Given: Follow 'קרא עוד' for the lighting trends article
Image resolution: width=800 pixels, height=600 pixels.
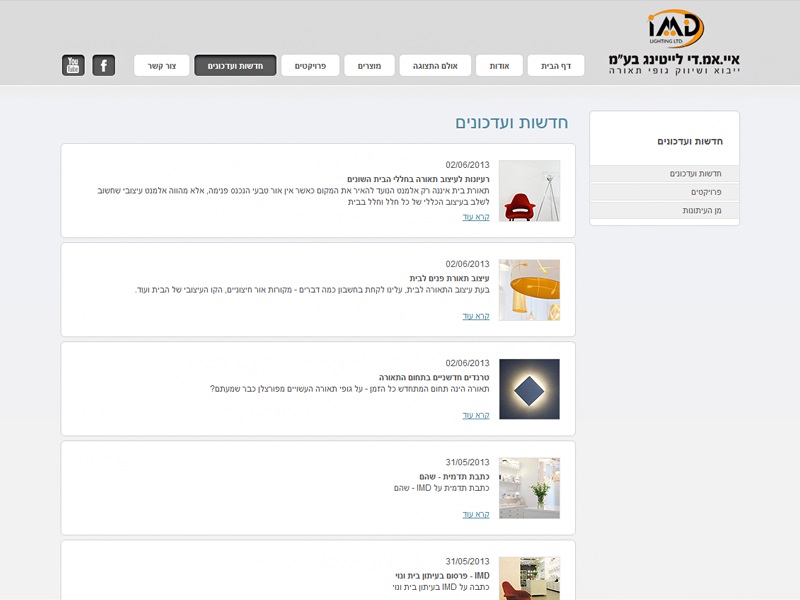Looking at the screenshot, I should tap(476, 415).
